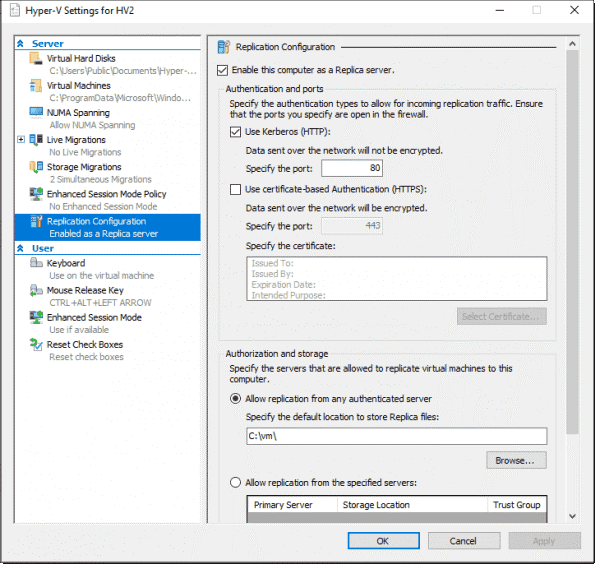600x569 pixels.
Task: Collapse the User section chevron
Action: tap(20, 248)
